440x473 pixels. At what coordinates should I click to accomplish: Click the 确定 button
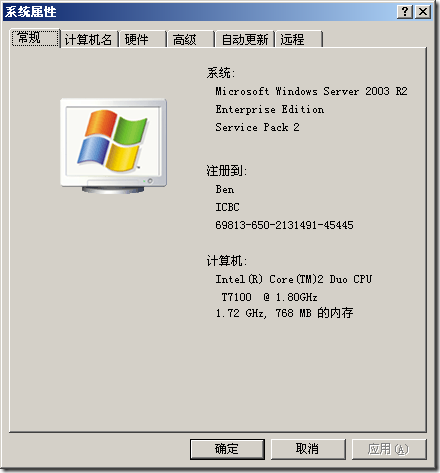tap(227, 449)
